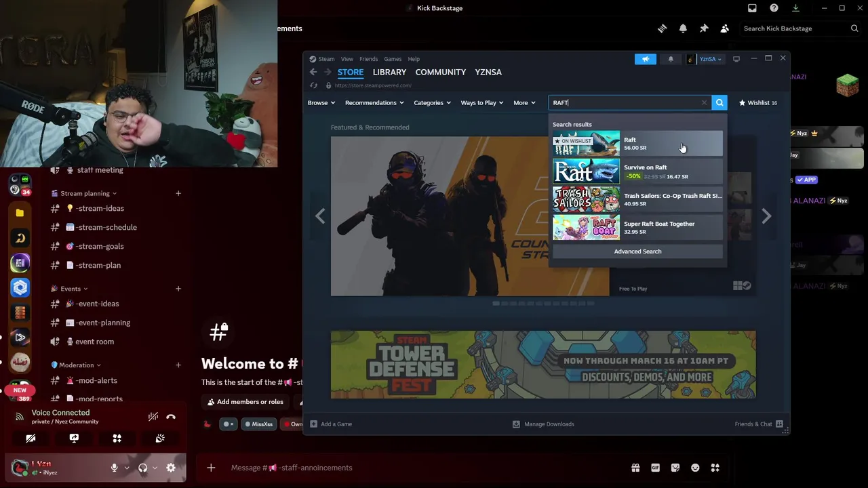
Task: Toggle noise suppression in voice panel
Action: (153, 417)
